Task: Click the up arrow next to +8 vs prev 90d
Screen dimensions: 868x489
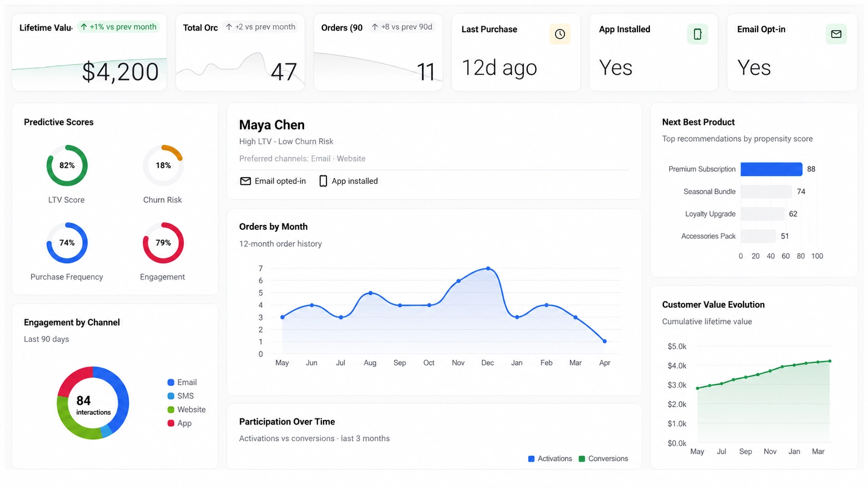Action: (375, 27)
